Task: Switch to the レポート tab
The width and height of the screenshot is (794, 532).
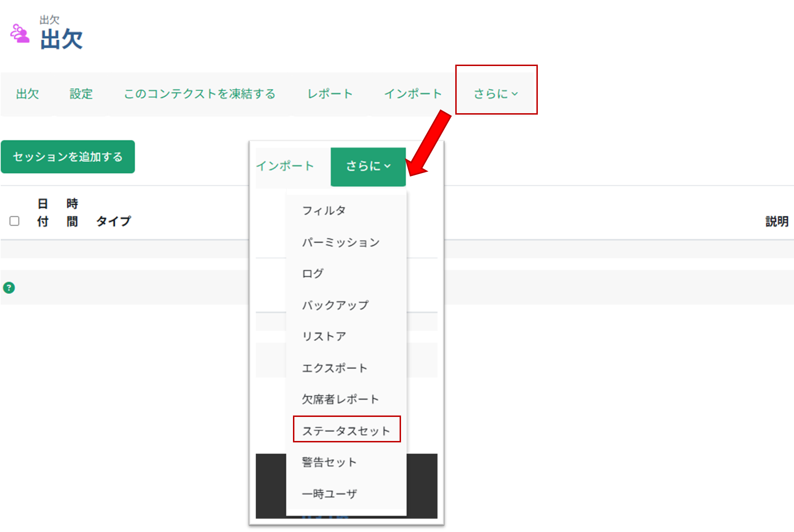Action: pyautogui.click(x=330, y=94)
